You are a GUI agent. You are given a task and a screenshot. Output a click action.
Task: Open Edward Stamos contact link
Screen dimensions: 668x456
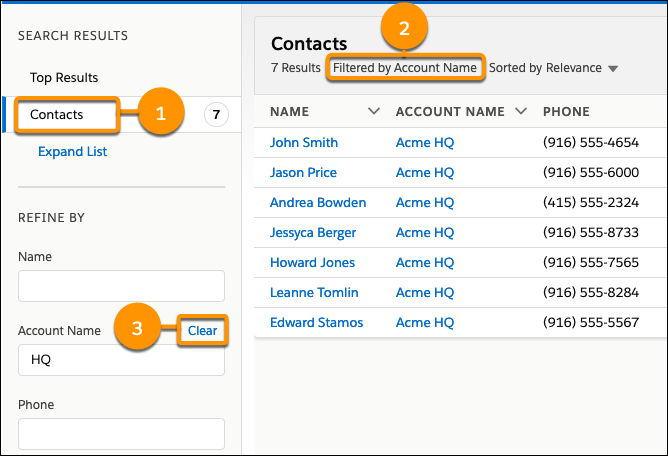coord(317,323)
